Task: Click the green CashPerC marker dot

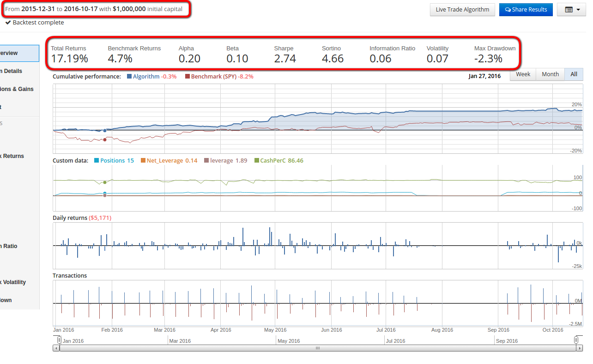Action: 105,182
